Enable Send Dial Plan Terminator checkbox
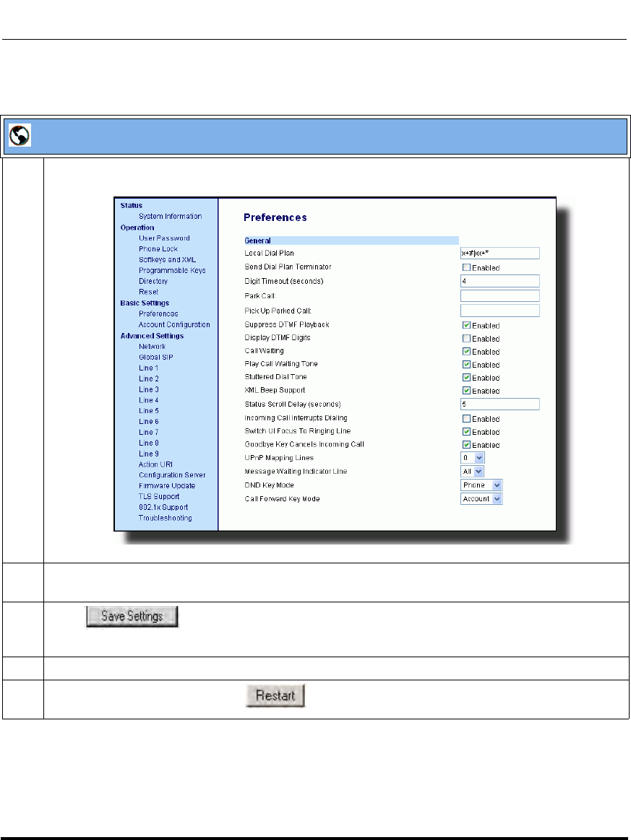This screenshot has height=840, width=631. (466, 267)
